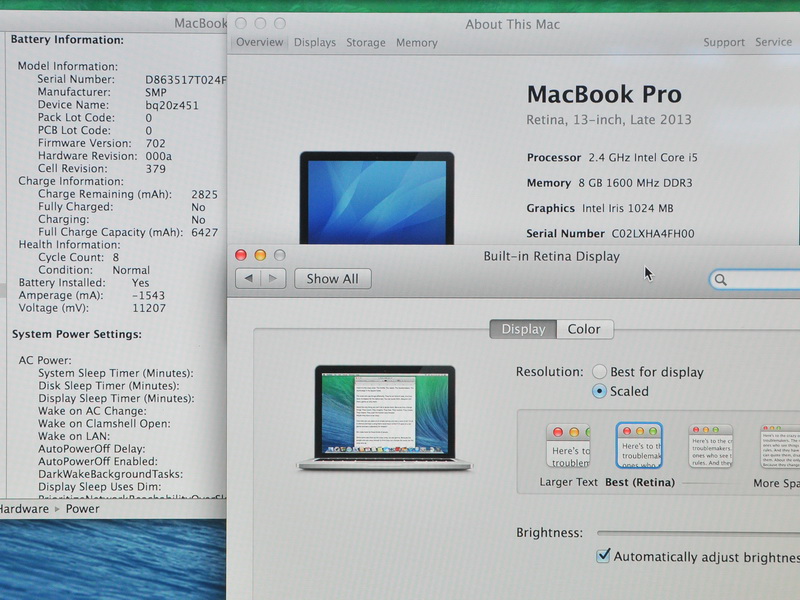Click the Device Name bq20z451 value

coord(172,105)
